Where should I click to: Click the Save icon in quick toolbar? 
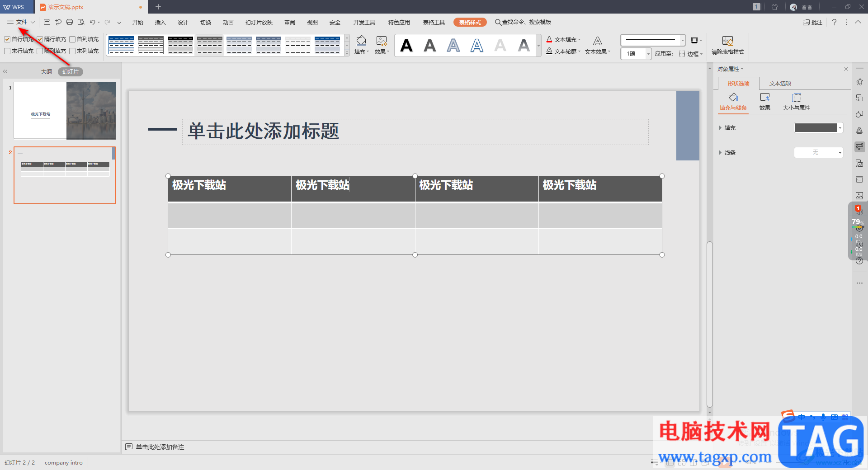pos(47,22)
